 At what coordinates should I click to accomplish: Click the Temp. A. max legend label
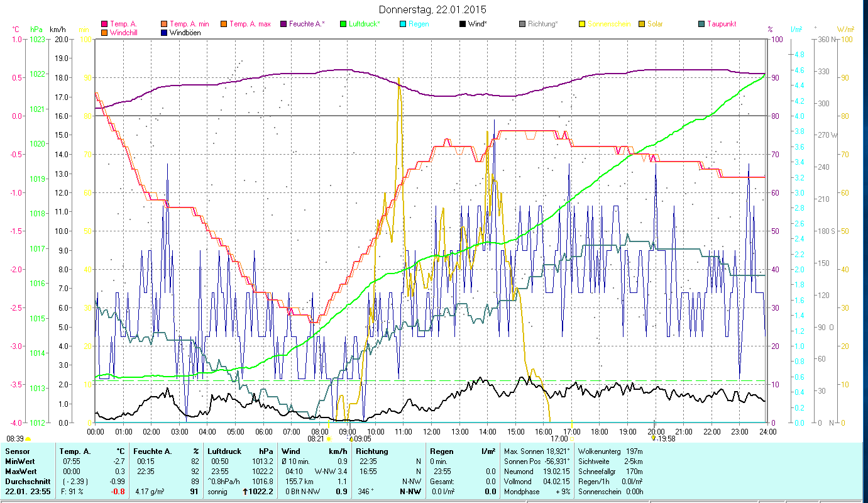click(x=250, y=25)
